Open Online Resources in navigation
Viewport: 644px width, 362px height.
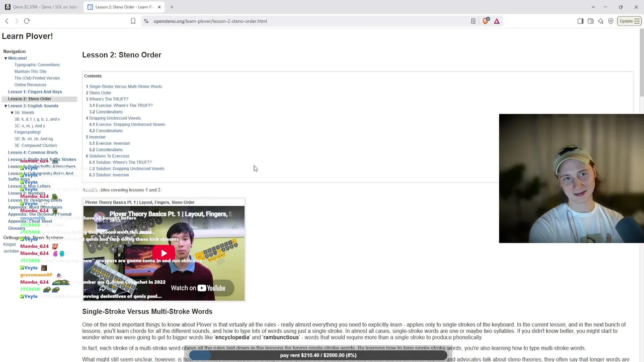pos(30,85)
